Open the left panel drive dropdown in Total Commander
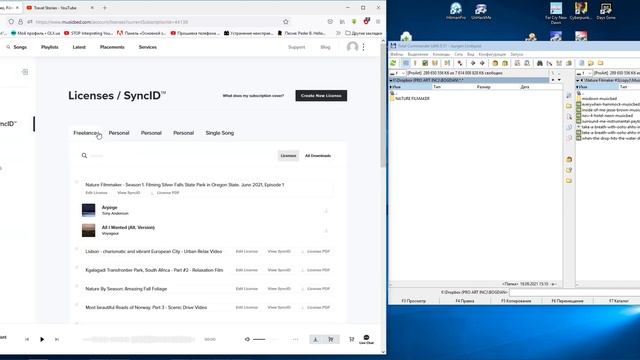640x360 pixels. [x=397, y=73]
